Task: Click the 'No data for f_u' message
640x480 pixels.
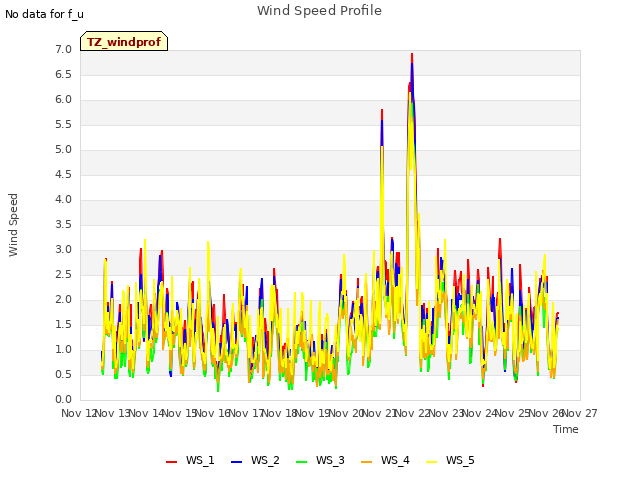Action: (x=44, y=14)
